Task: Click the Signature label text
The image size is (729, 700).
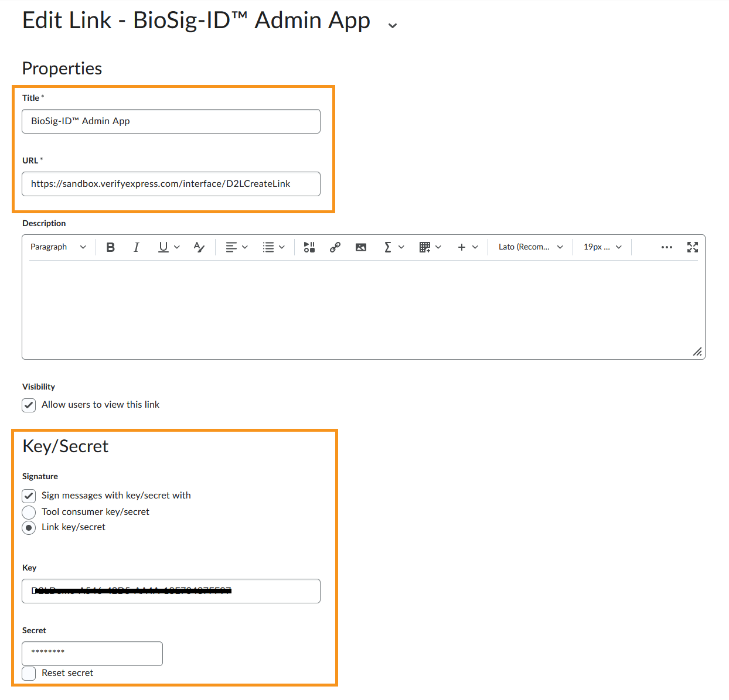Action: (x=40, y=476)
